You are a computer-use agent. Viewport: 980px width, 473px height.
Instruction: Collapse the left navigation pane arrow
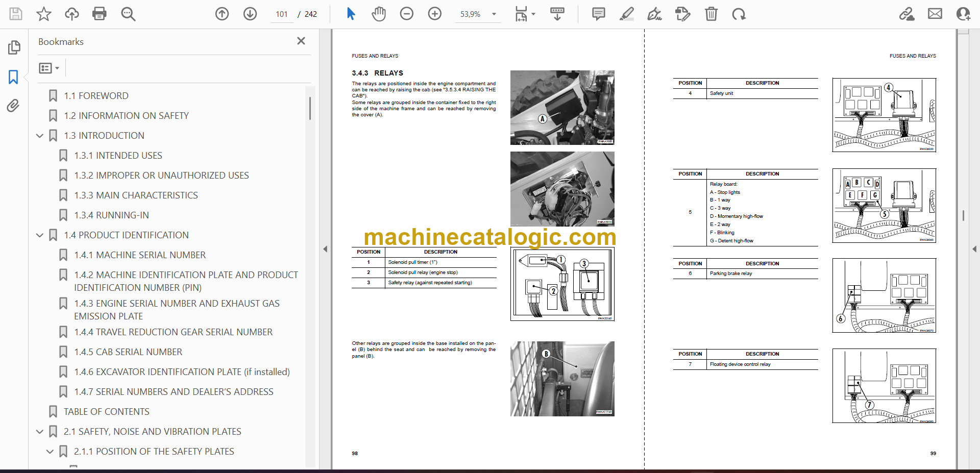point(325,249)
